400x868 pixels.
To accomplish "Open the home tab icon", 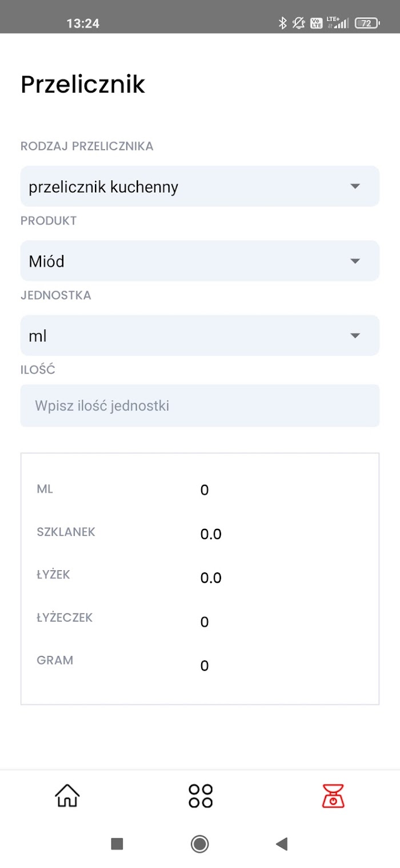I will [67, 795].
